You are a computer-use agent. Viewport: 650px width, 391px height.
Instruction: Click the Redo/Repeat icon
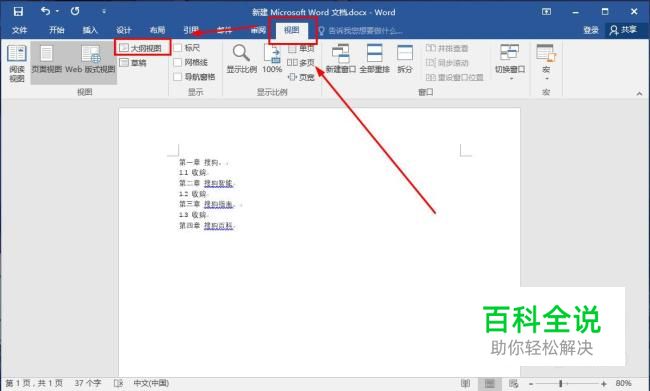coord(75,11)
